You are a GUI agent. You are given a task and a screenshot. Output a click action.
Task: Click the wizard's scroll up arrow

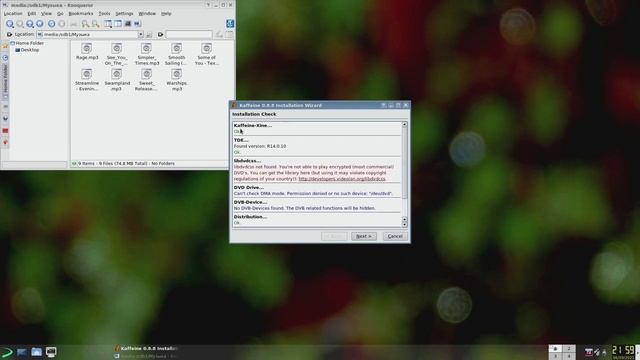point(404,124)
